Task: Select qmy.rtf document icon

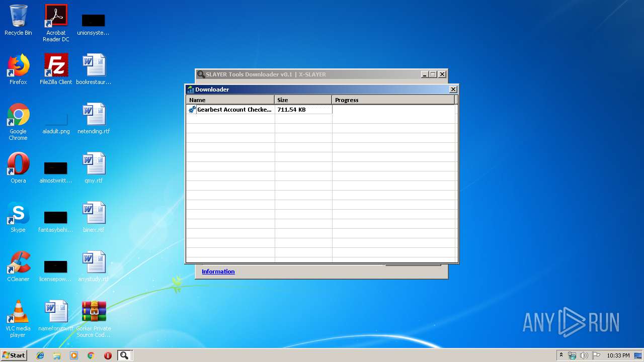Action: (x=94, y=168)
